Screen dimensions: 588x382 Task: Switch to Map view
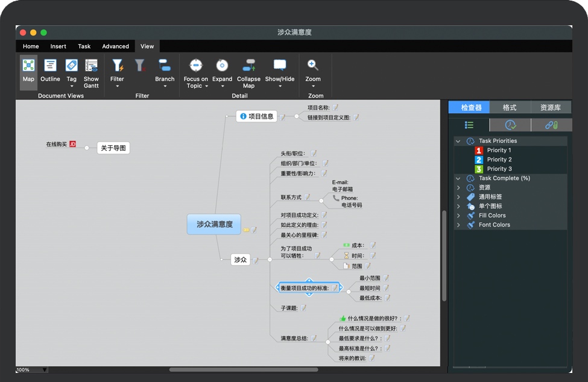pos(28,72)
